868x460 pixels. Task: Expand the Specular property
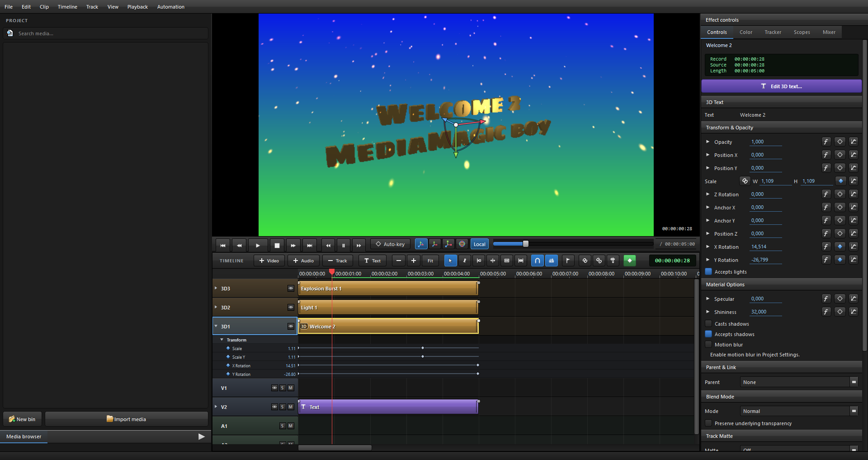pos(708,299)
